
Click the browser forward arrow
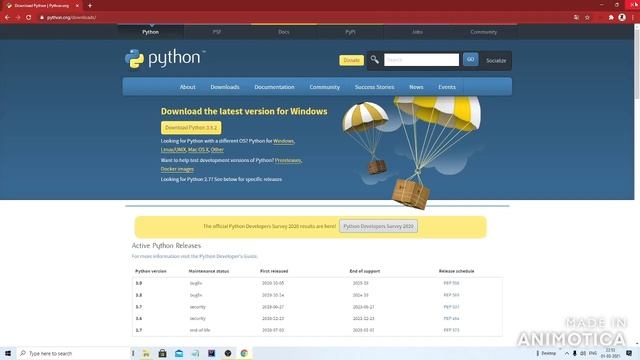[x=18, y=18]
